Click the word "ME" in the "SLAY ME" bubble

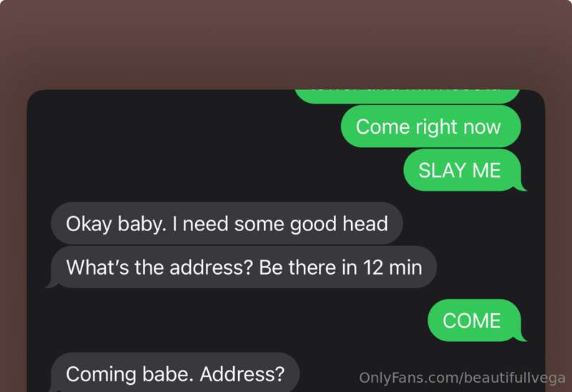pos(486,170)
